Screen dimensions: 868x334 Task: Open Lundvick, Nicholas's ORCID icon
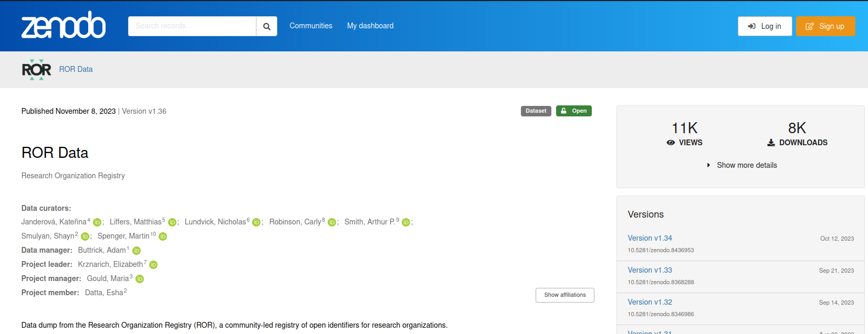click(256, 222)
